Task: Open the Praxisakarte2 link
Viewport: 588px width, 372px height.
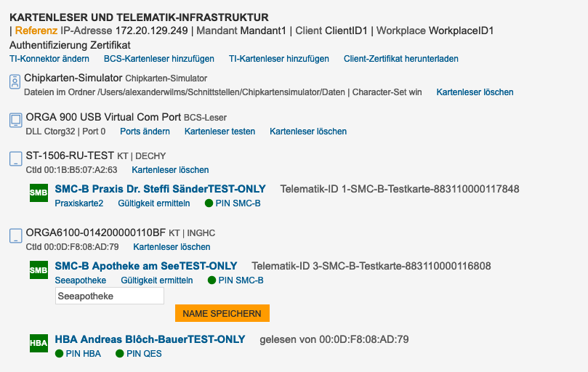Action: tap(78, 203)
